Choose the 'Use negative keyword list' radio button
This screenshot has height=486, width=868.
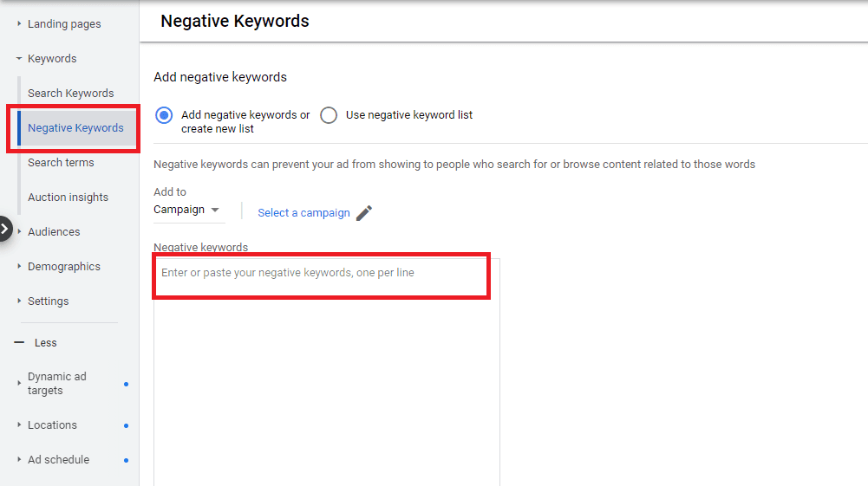[x=329, y=115]
